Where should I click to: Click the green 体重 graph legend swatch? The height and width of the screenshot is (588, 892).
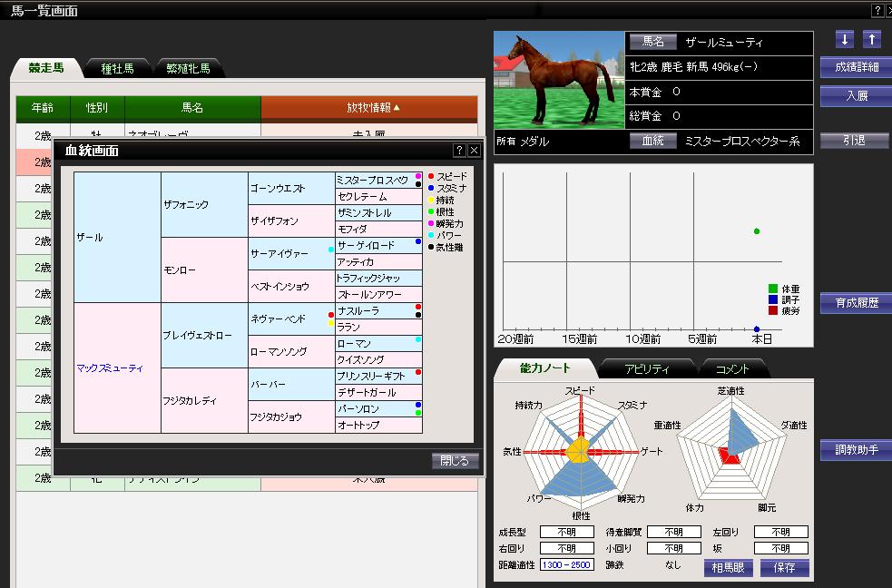point(772,289)
